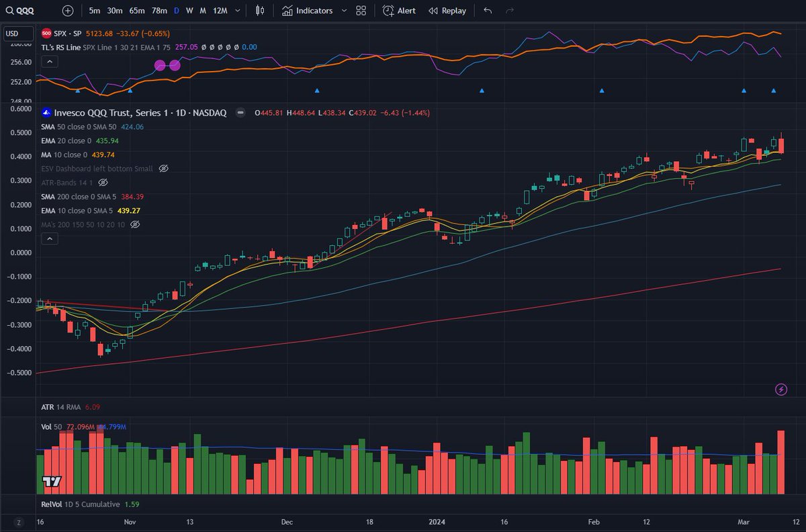This screenshot has height=532, width=806.
Task: Click the Invesco QQQ Trust logo icon
Action: coord(46,113)
